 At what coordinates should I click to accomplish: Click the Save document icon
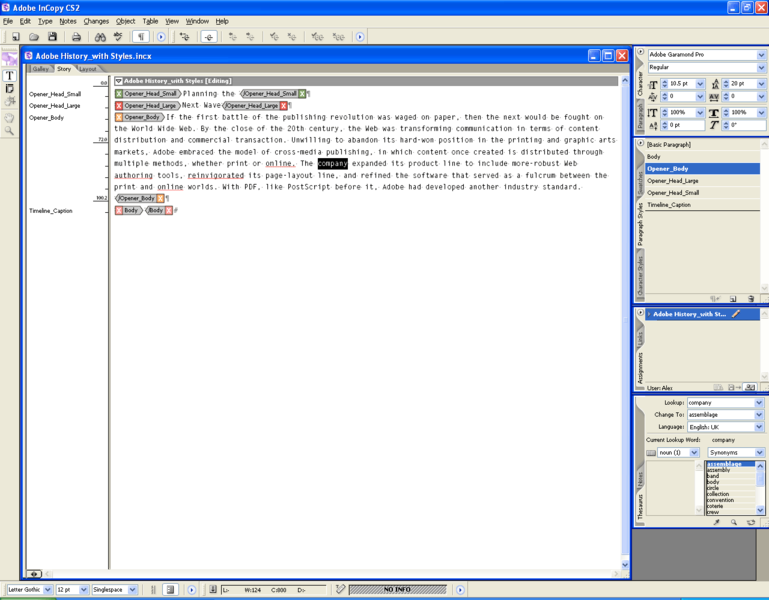52,36
